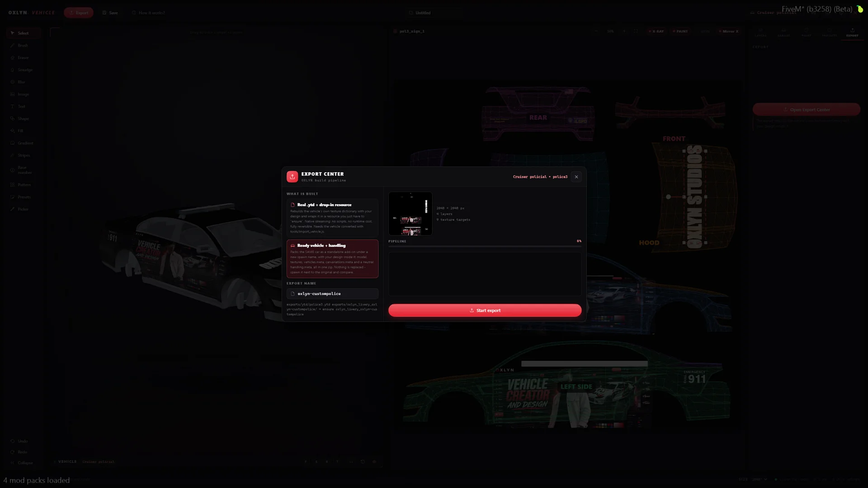868x488 pixels.
Task: Edit the export name field oxlyn-custompolice
Action: 332,294
